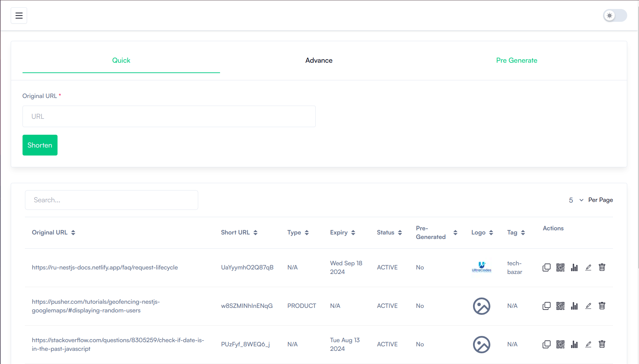View statistics for the pusher.com link
The width and height of the screenshot is (639, 364).
point(574,306)
